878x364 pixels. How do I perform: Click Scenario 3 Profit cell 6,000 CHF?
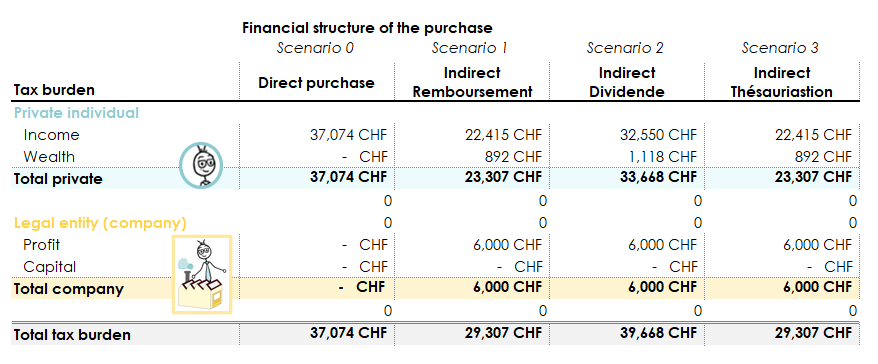click(x=818, y=245)
